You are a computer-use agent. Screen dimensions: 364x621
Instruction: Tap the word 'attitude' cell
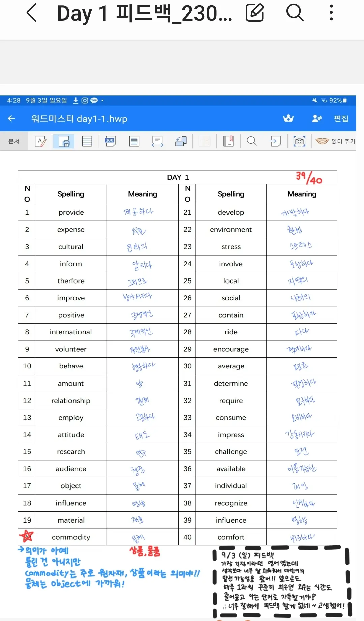pos(71,435)
